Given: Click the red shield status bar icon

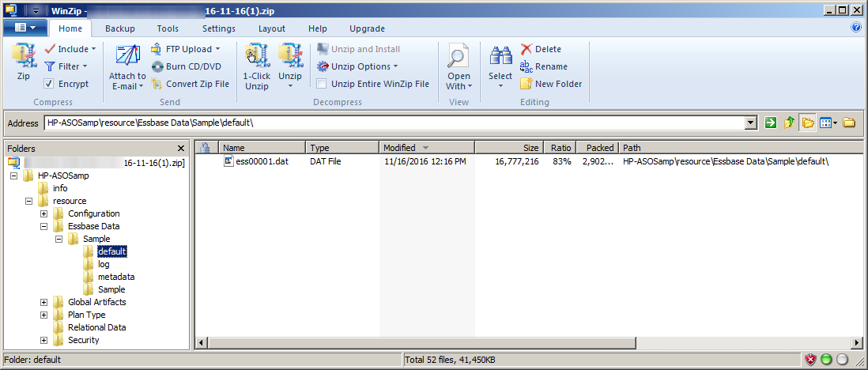Looking at the screenshot, I should point(810,360).
